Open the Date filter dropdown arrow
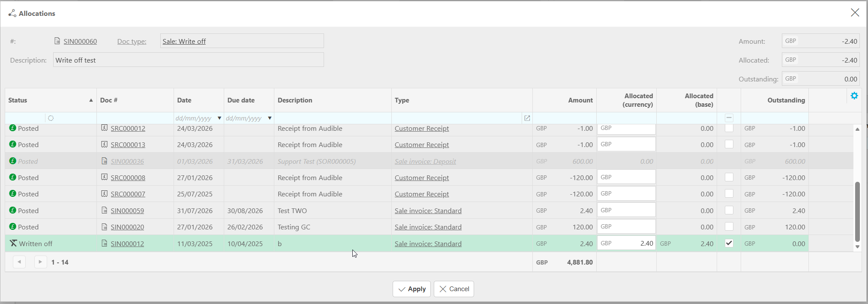Image resolution: width=868 pixels, height=304 pixels. (x=219, y=118)
